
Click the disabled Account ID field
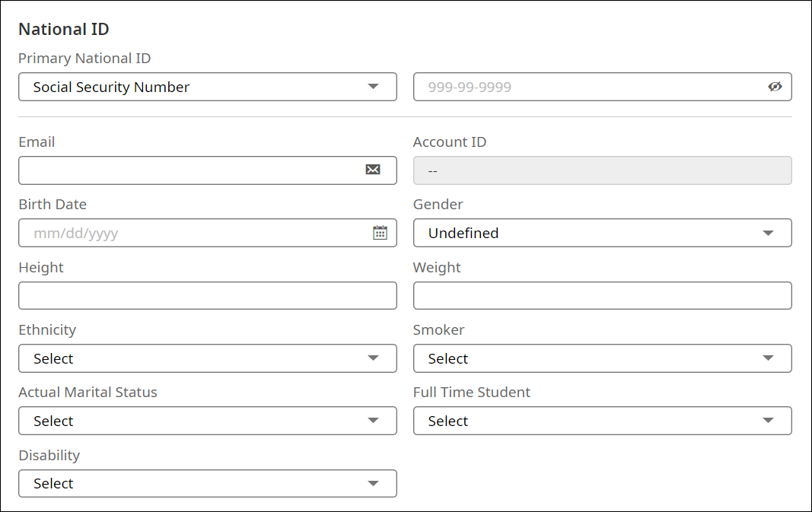pyautogui.click(x=602, y=170)
